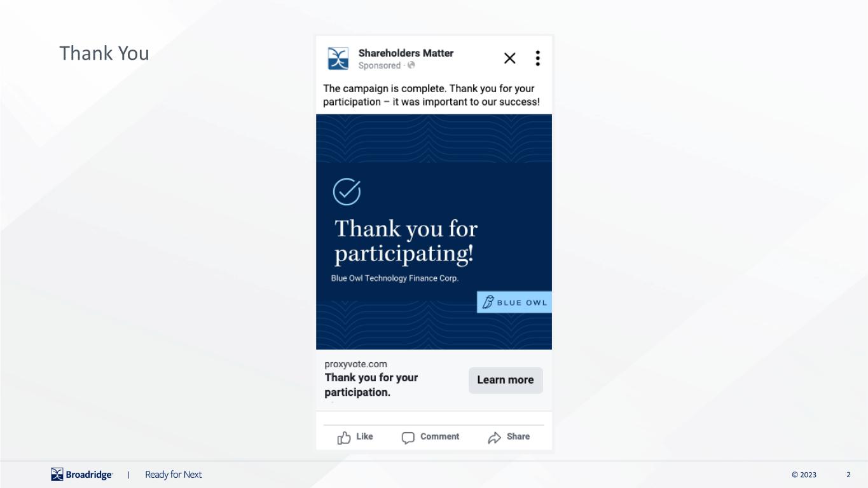Click the Shareholders Matter profile logo
The width and height of the screenshot is (868, 488).
pos(338,58)
